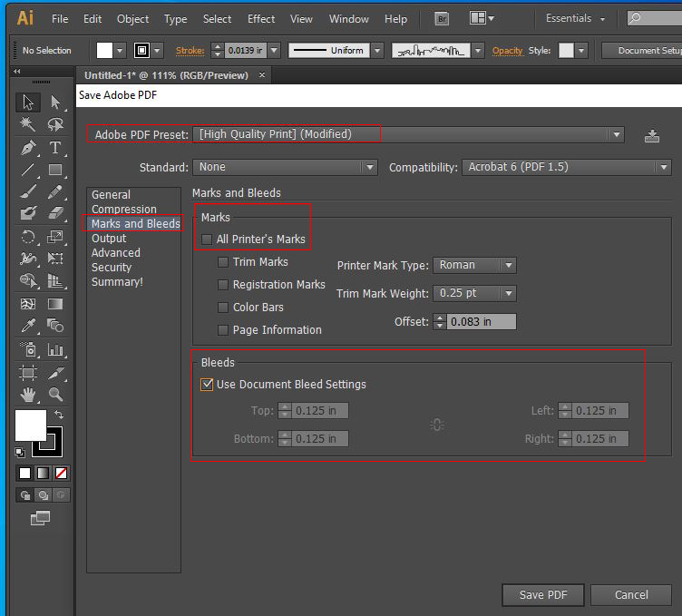The width and height of the screenshot is (682, 616).
Task: Pick the Magic Wand tool
Action: pyautogui.click(x=28, y=124)
